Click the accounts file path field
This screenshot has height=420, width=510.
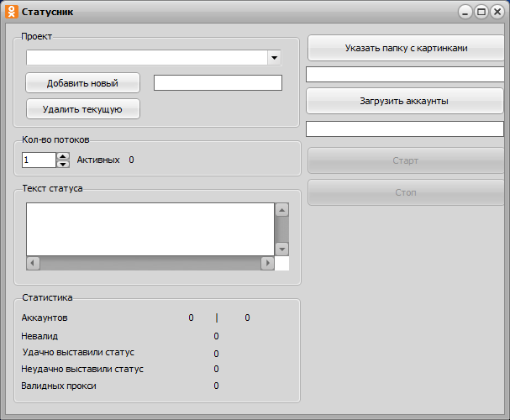(404, 129)
